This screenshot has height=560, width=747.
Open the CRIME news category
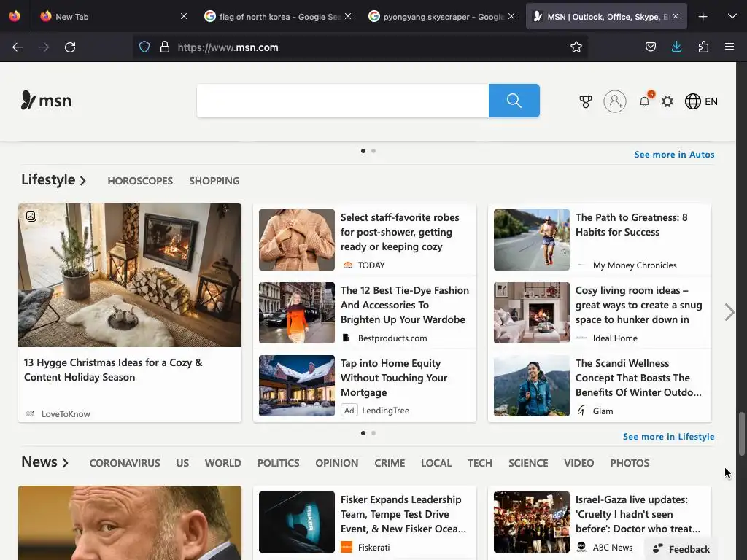tap(390, 463)
